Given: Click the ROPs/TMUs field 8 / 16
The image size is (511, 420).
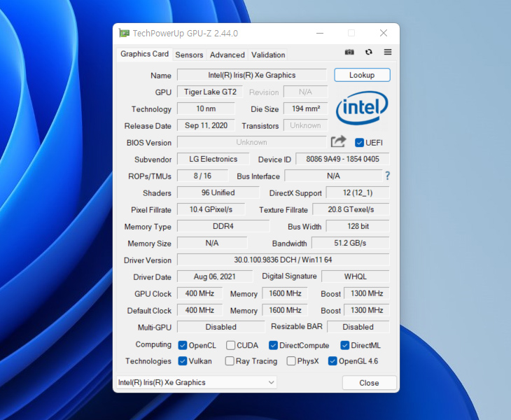Looking at the screenshot, I should pyautogui.click(x=202, y=176).
